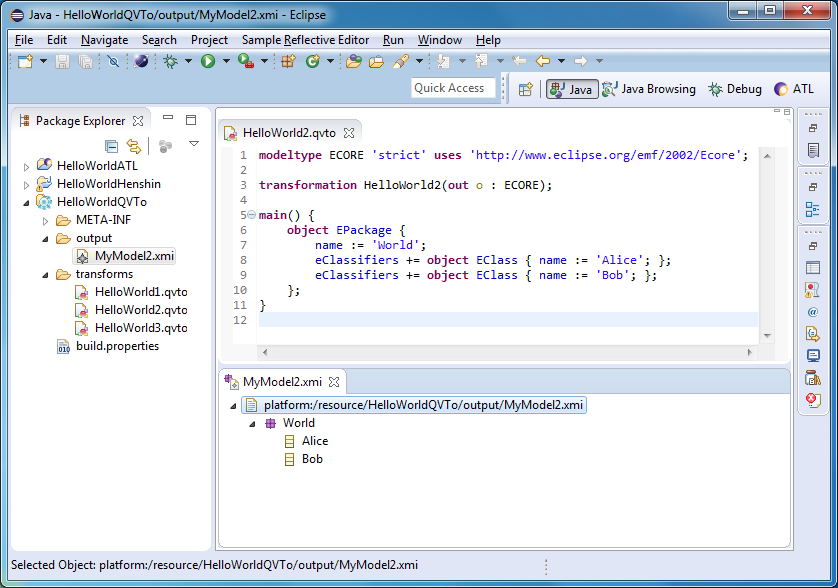Open the Run configurations dropdown arrow
This screenshot has width=838, height=588.
coord(226,61)
